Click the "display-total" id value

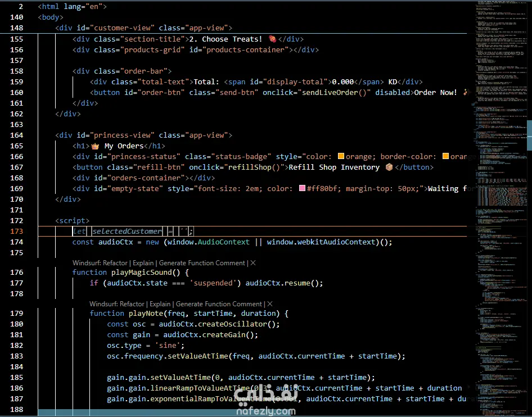point(295,81)
